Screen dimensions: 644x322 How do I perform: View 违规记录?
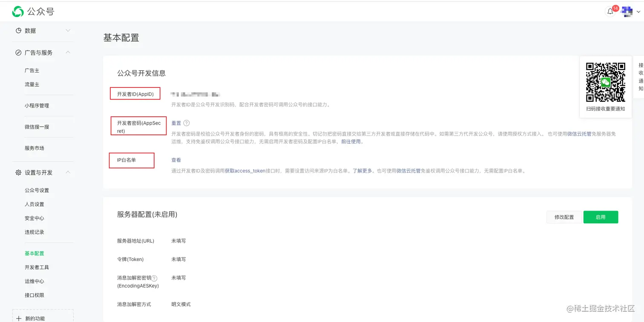(x=34, y=232)
